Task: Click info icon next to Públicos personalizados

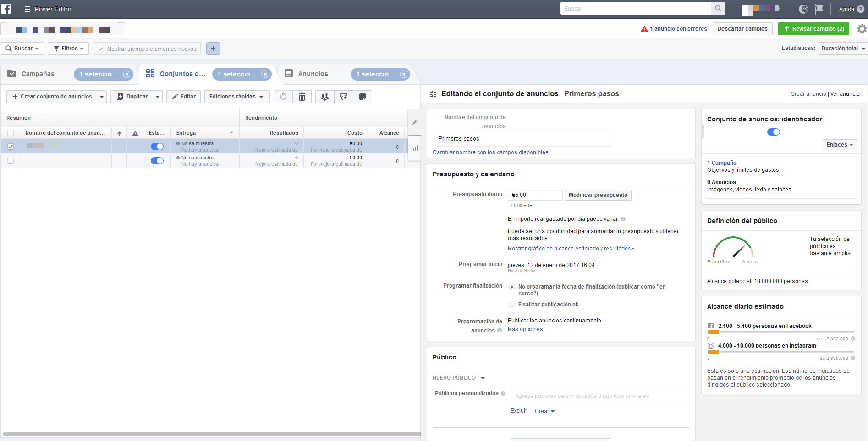Action: click(503, 393)
